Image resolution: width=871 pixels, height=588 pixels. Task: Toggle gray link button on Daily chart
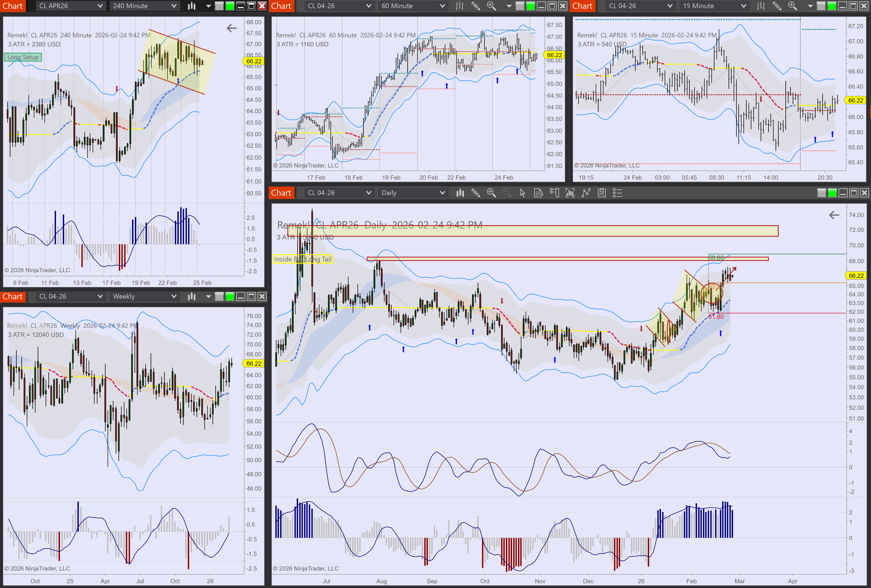(821, 193)
